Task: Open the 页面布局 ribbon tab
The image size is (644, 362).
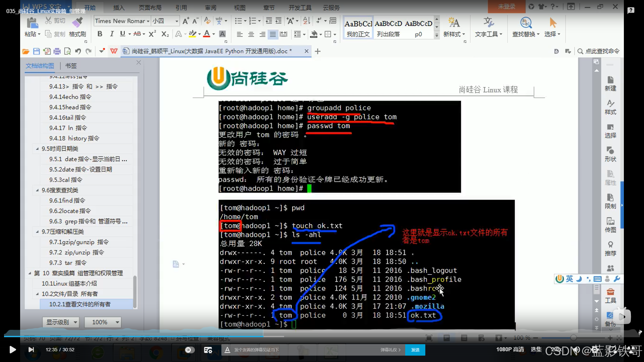Action: click(150, 7)
